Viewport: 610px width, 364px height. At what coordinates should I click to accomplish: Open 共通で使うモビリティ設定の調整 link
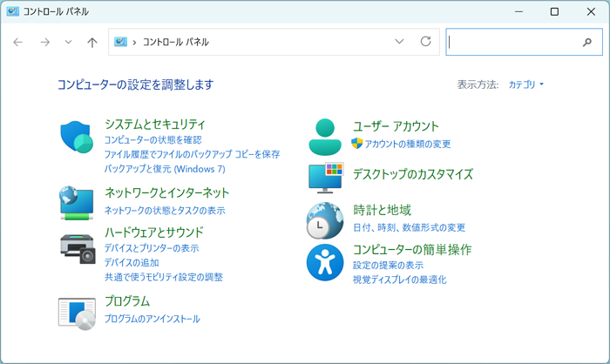click(164, 277)
